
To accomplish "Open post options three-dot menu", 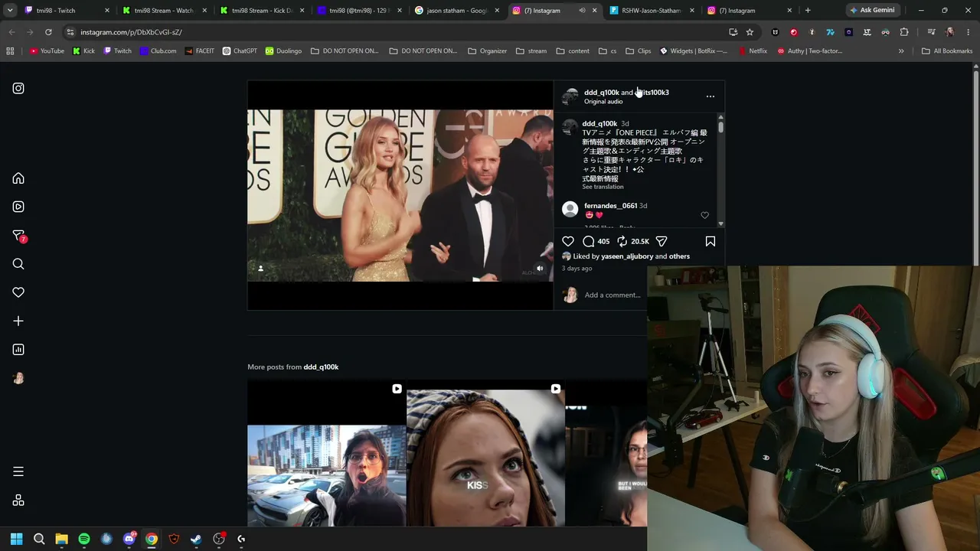I will [x=710, y=96].
